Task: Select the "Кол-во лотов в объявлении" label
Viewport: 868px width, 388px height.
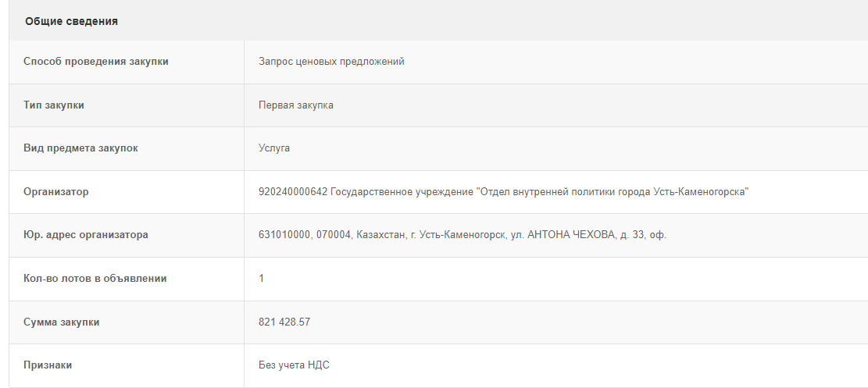Action: [95, 279]
